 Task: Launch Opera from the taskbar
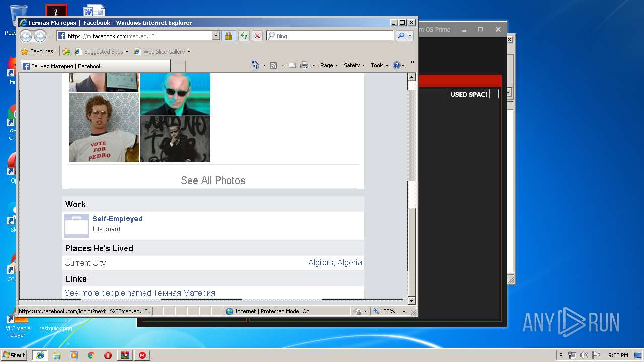coord(108,355)
